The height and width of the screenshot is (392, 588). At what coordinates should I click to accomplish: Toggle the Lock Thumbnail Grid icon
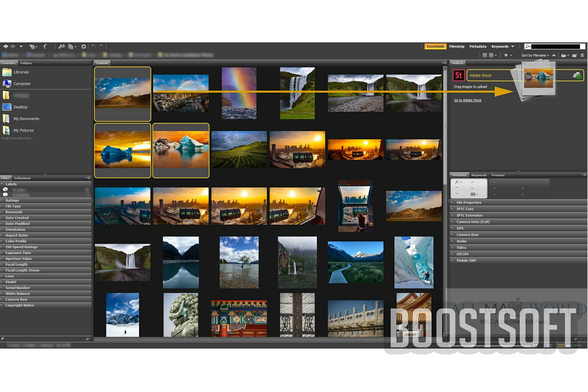[x=550, y=345]
